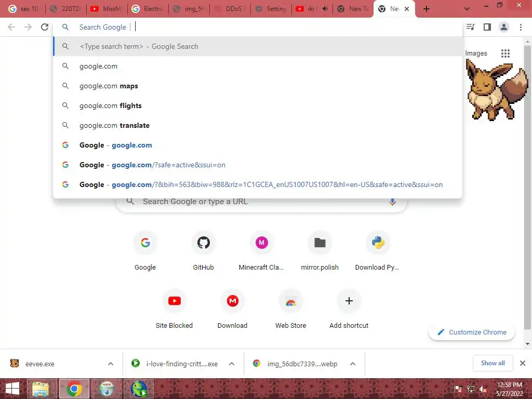Switch to the DDoS tab

click(230, 9)
